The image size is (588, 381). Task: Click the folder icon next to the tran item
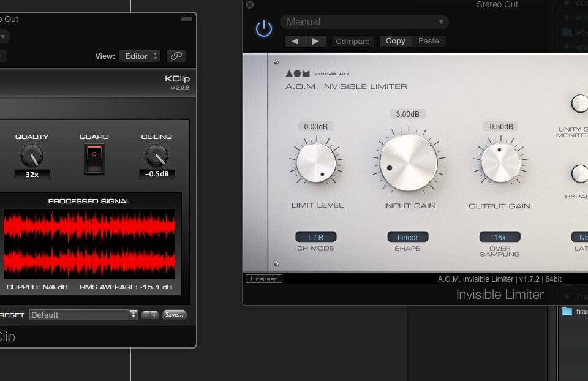(x=566, y=312)
